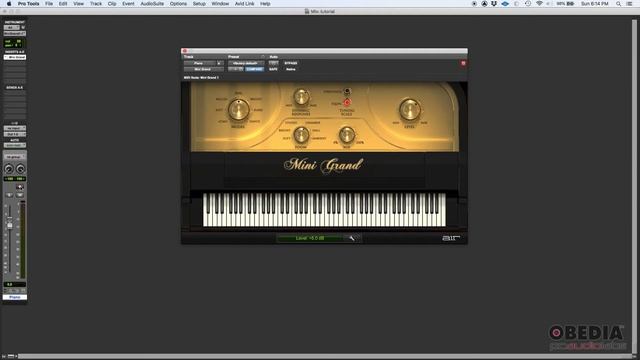Click the MIDI velocity/pan meter display
The image size is (640, 360).
pos(15,43)
